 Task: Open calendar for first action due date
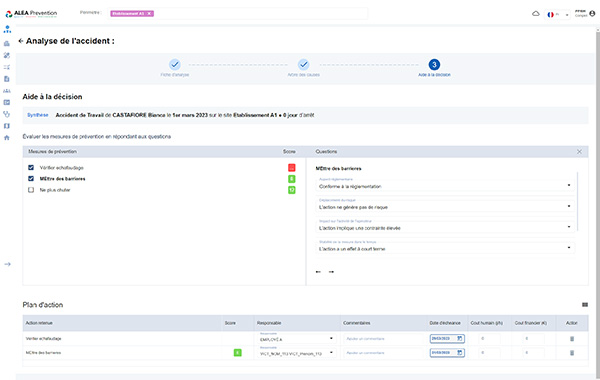(460, 339)
